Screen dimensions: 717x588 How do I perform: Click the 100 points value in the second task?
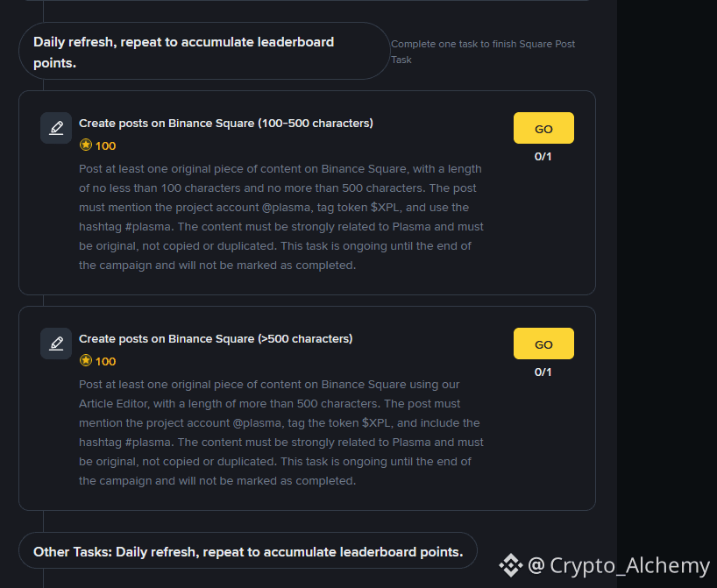[105, 362]
